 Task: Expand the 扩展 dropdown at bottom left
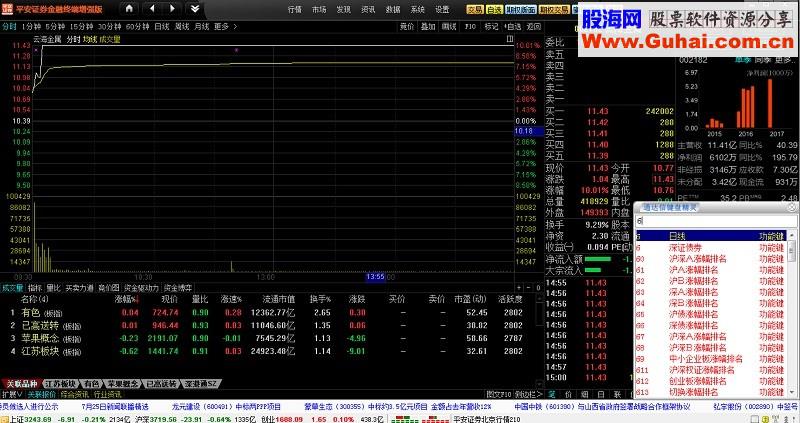[x=12, y=394]
